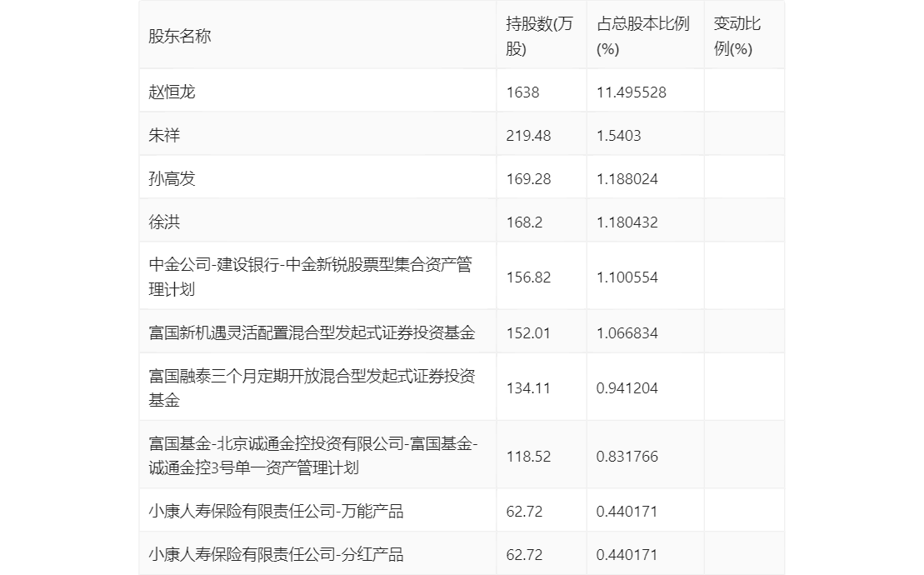Screen dimensions: 924x575
Task: Click on shareholder 徐洪
Action: (164, 222)
